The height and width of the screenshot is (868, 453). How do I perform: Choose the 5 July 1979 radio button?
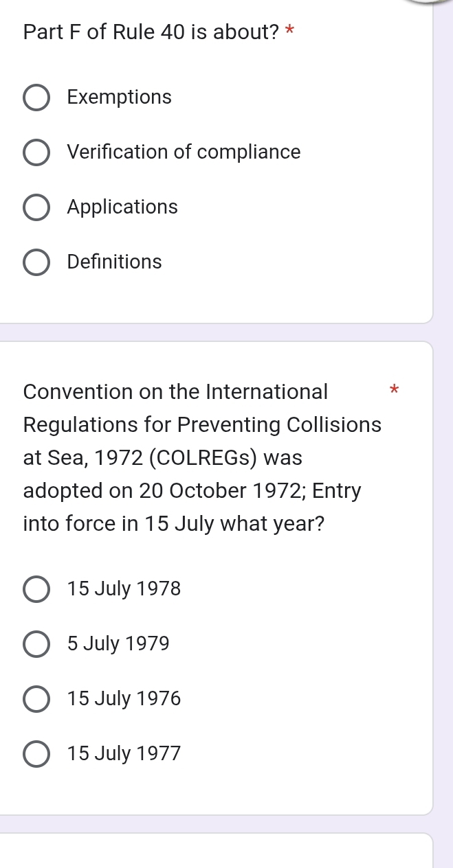coord(36,644)
